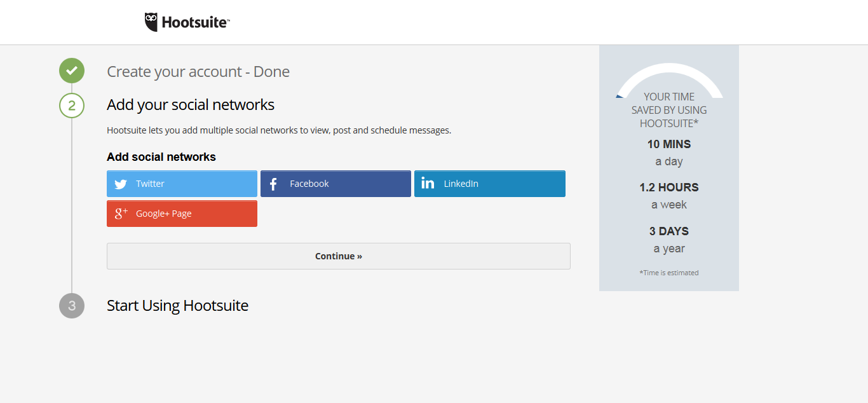Connect a Google+ Page via its label

[163, 214]
